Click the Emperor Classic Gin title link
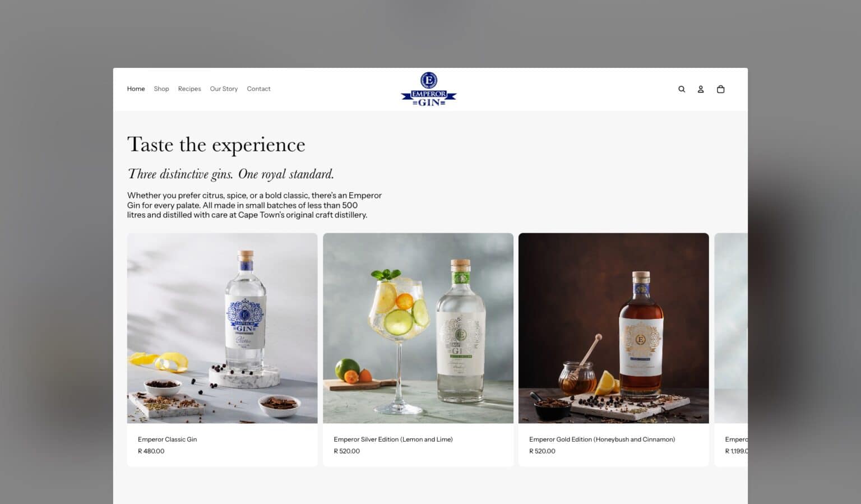The height and width of the screenshot is (504, 861). (167, 440)
